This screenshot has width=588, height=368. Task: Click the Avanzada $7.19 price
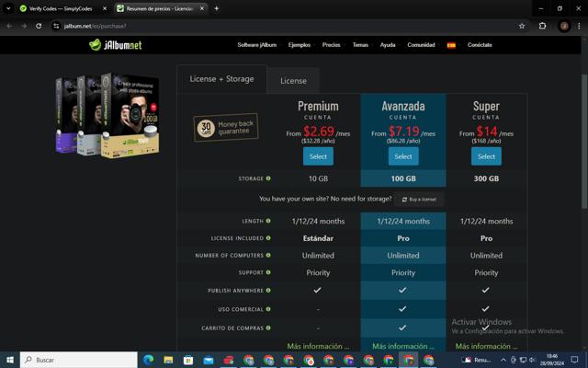(x=404, y=131)
